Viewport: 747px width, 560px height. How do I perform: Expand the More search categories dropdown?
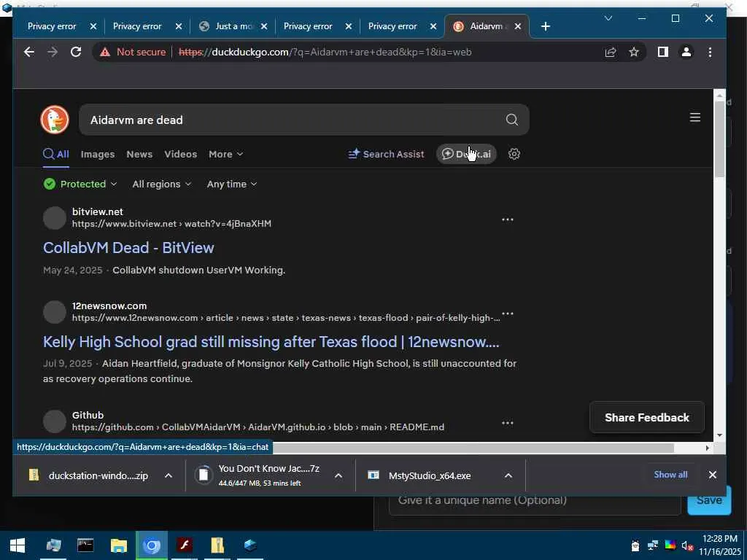(226, 154)
